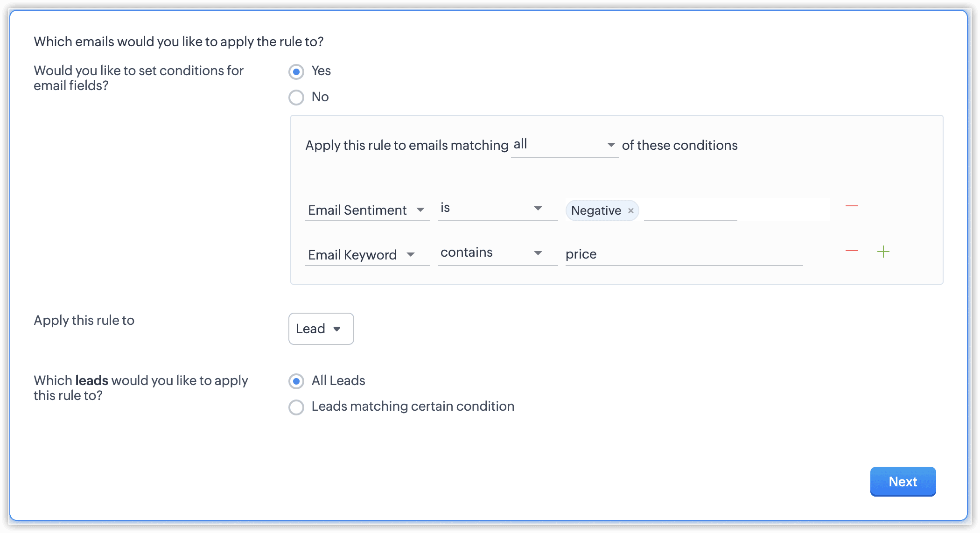
Task: Open the Lead module dropdown
Action: [321, 329]
